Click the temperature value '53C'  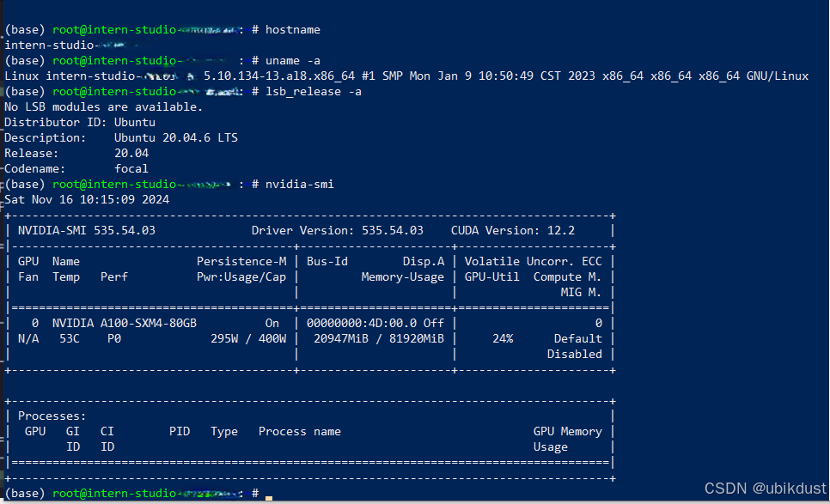click(x=70, y=338)
